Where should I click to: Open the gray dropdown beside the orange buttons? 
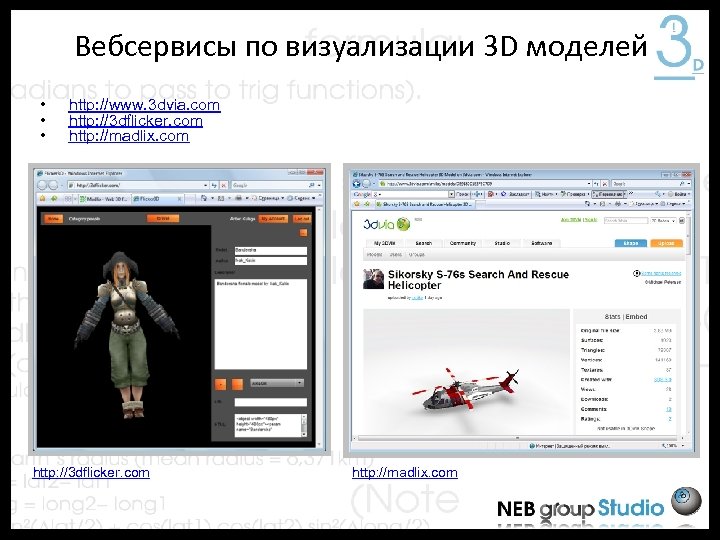click(276, 383)
